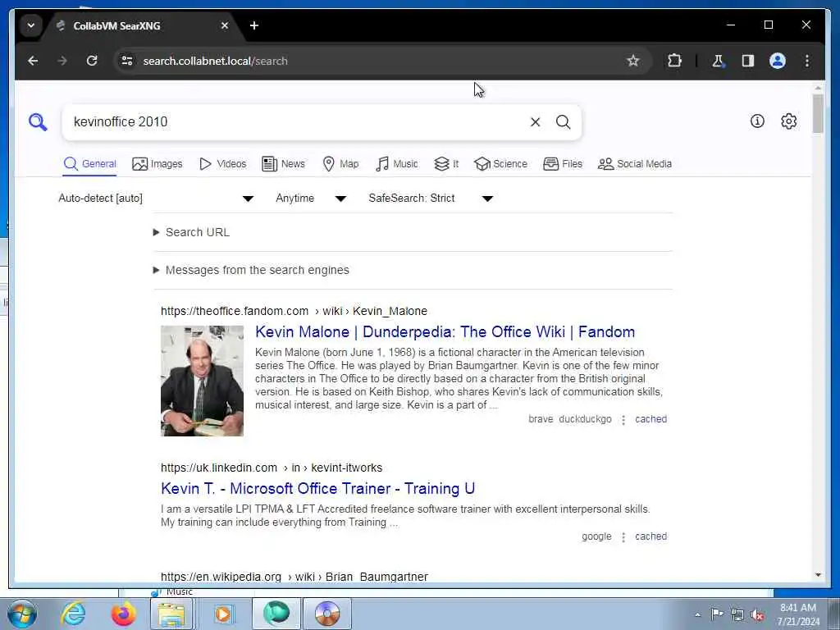Viewport: 840px width, 630px height.
Task: Open the Action Center flag tray icon
Action: tap(717, 614)
